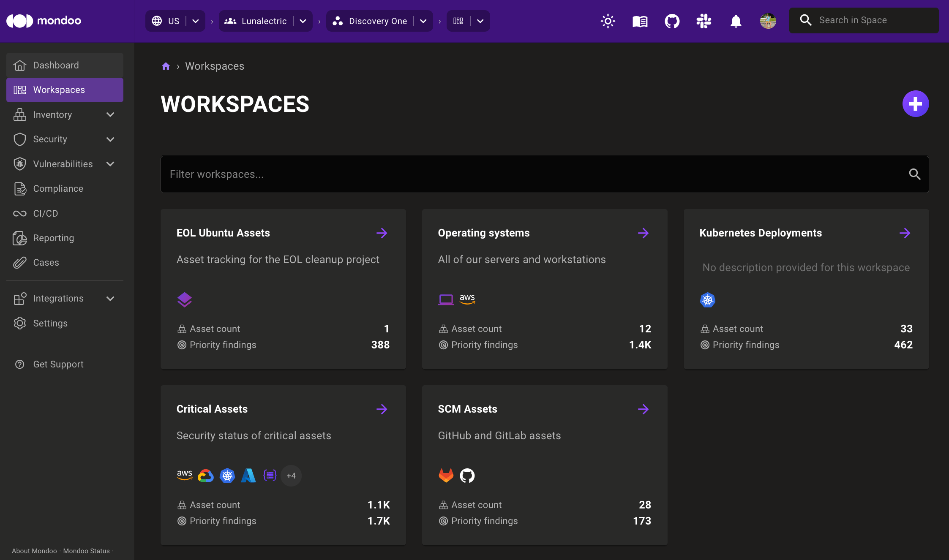Image resolution: width=949 pixels, height=560 pixels.
Task: Toggle light mode with the sun icon
Action: (608, 21)
